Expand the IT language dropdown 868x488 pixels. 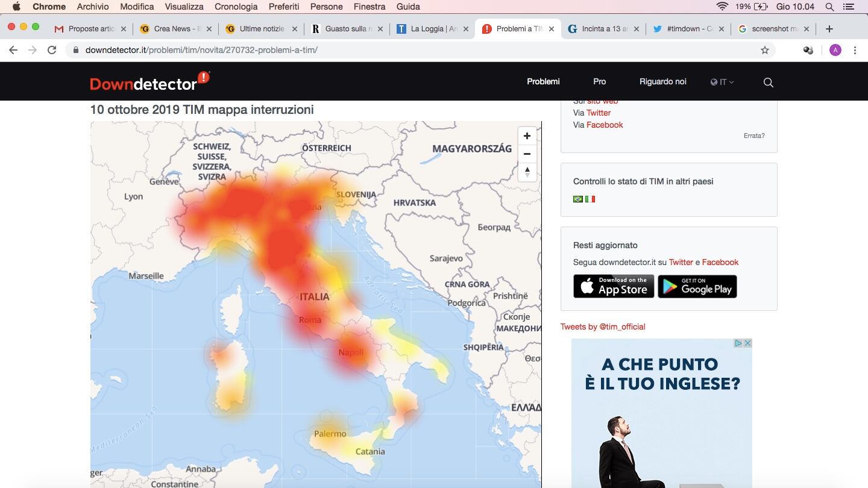click(722, 82)
